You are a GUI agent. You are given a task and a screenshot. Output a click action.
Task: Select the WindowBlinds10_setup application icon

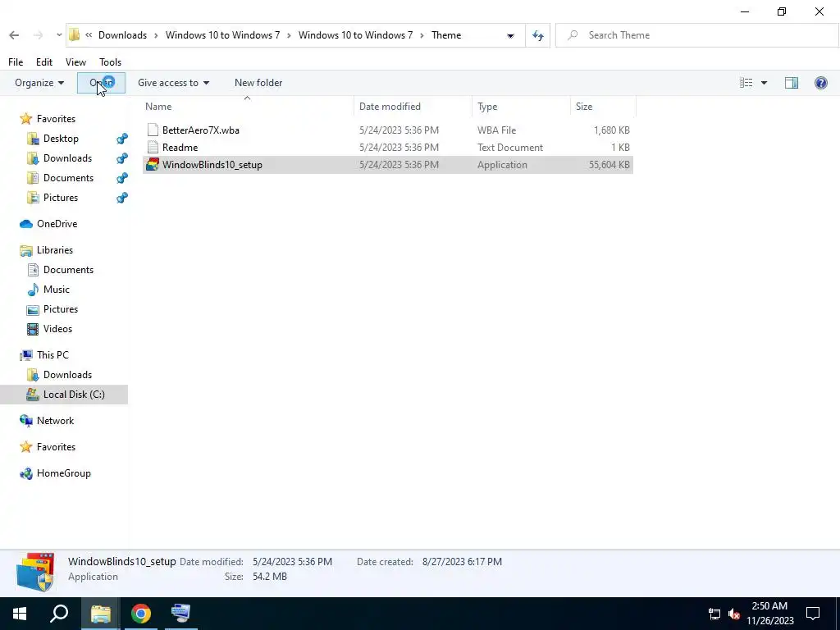click(x=153, y=164)
